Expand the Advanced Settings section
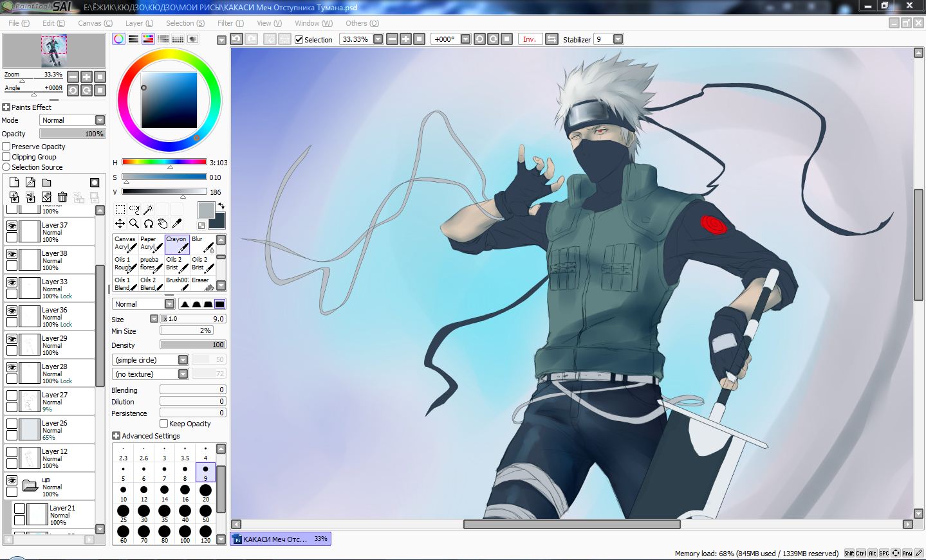The image size is (926, 560). coord(116,436)
